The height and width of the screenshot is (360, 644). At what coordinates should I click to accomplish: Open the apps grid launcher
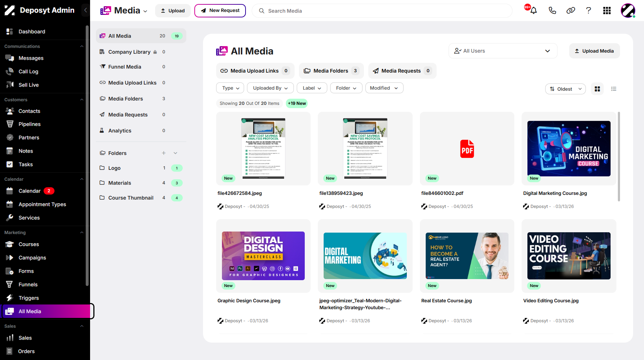607,11
